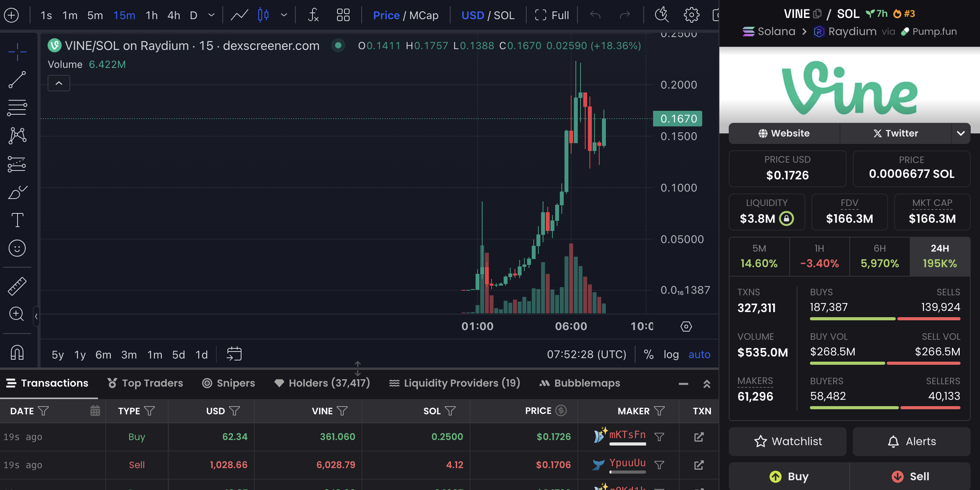Select the 1s timeframe
Image resolution: width=980 pixels, height=490 pixels.
point(46,15)
